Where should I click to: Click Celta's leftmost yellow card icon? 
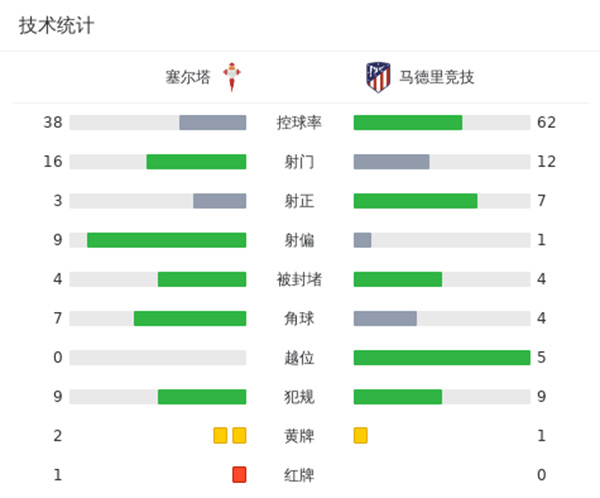tap(220, 435)
